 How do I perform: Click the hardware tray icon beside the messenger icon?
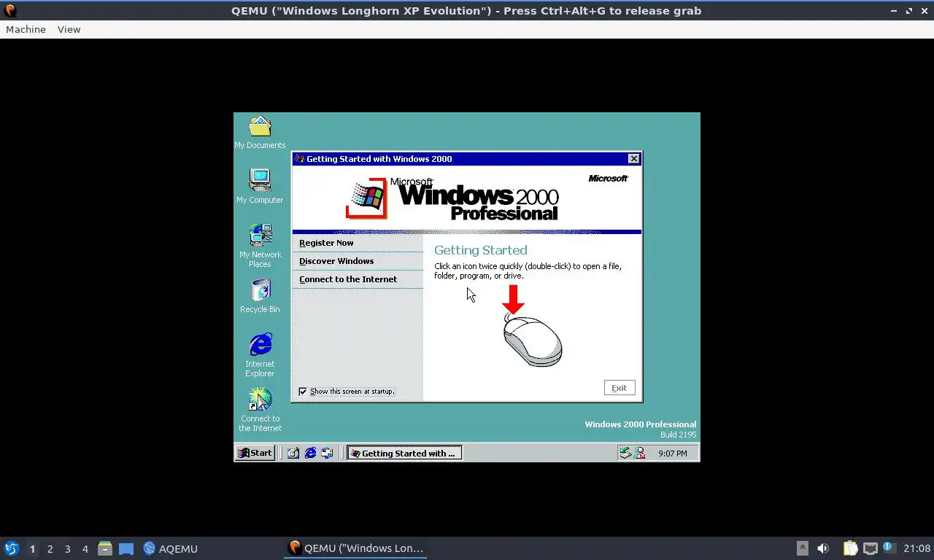(x=625, y=453)
